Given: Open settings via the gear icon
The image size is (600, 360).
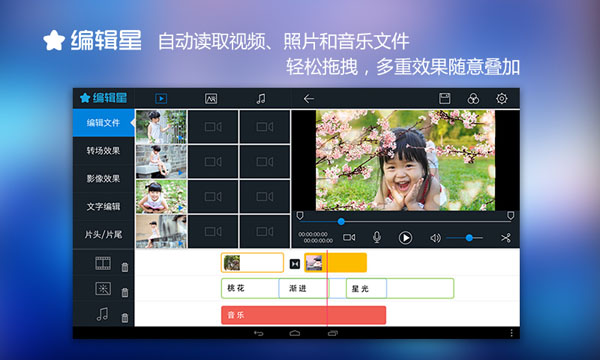Looking at the screenshot, I should [502, 98].
